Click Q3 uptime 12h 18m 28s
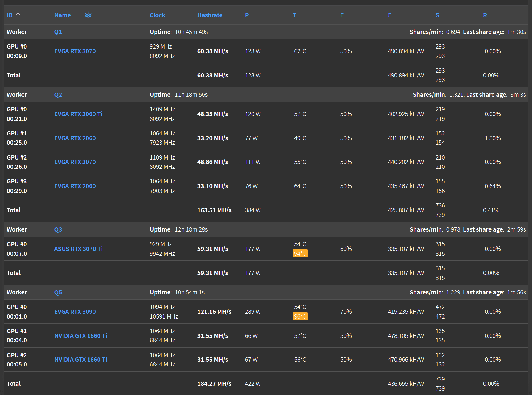Screen dimensions: 532x395 pyautogui.click(x=179, y=229)
